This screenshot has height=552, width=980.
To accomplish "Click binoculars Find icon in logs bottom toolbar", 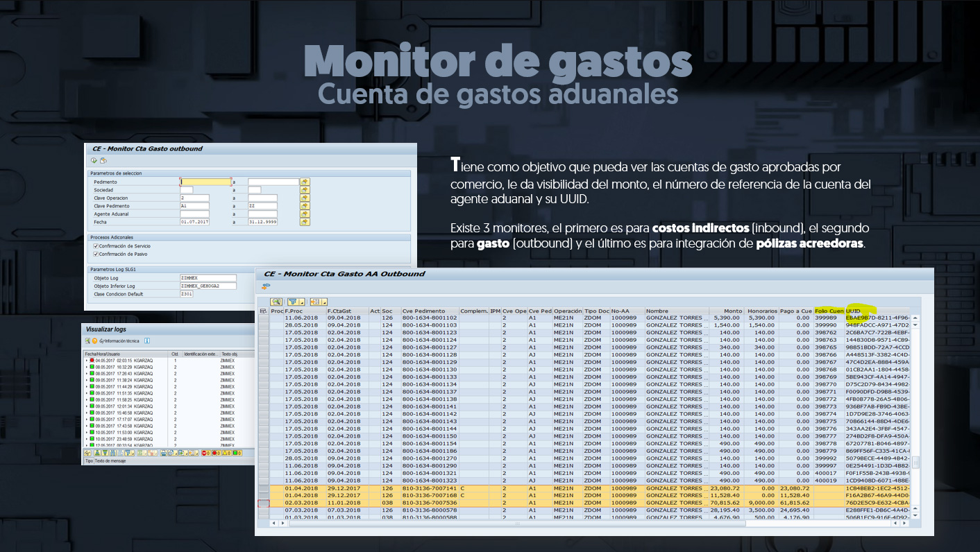I will coord(113,453).
